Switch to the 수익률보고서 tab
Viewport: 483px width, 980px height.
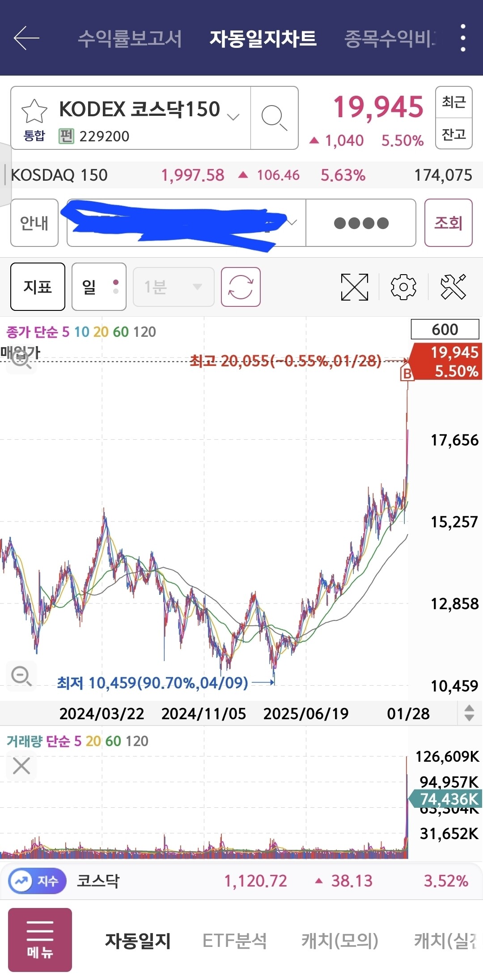[x=130, y=38]
